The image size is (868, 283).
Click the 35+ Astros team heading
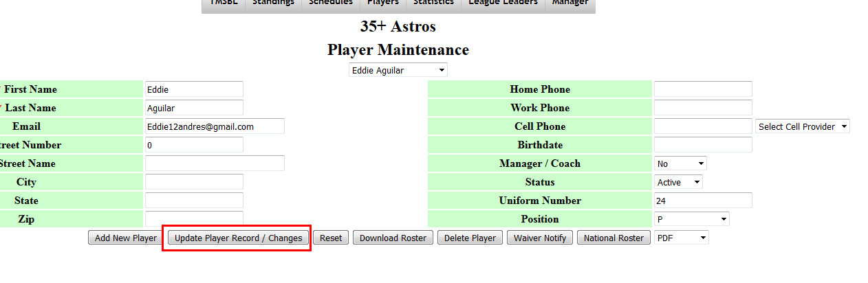(x=398, y=27)
